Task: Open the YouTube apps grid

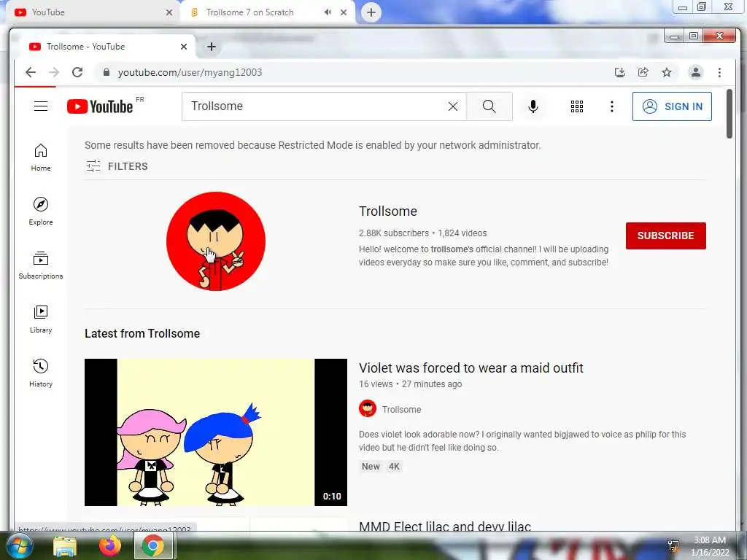Action: (x=577, y=106)
